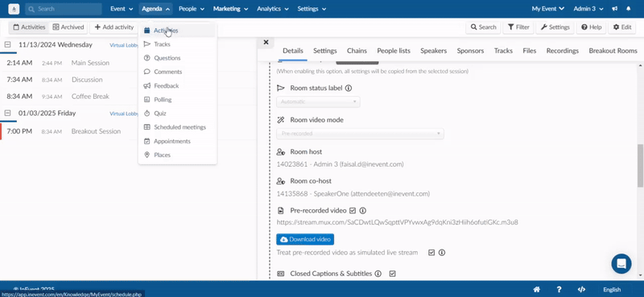
Task: Collapse the 01/03/2025 Friday group
Action: (7, 113)
